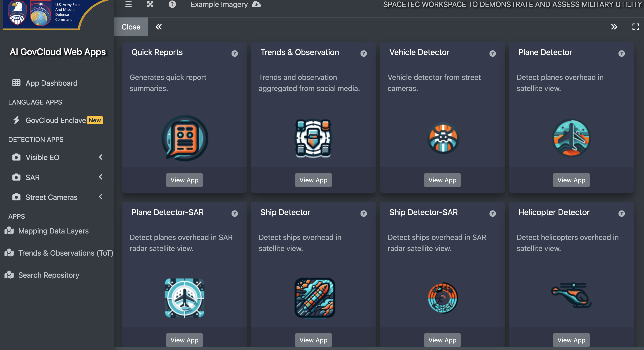
Task: Click the Trends & Observation app icon image
Action: (x=313, y=138)
